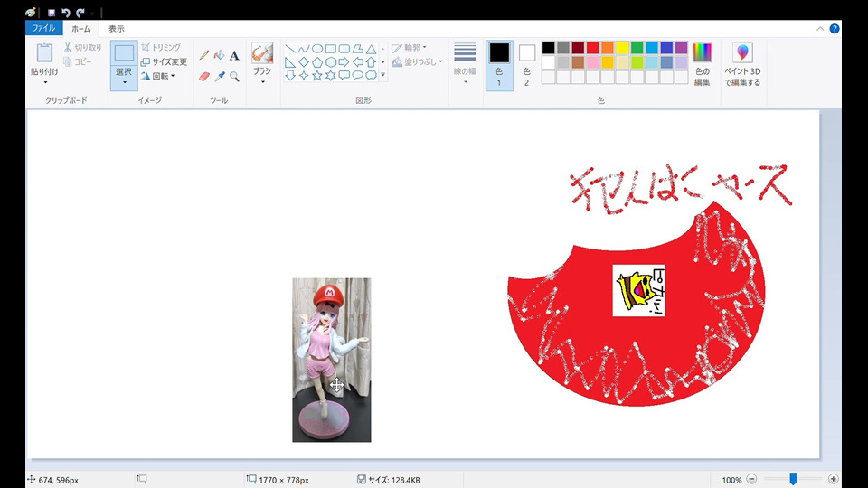Choose the Six-point star shape
Image resolution: width=868 pixels, height=488 pixels.
331,76
